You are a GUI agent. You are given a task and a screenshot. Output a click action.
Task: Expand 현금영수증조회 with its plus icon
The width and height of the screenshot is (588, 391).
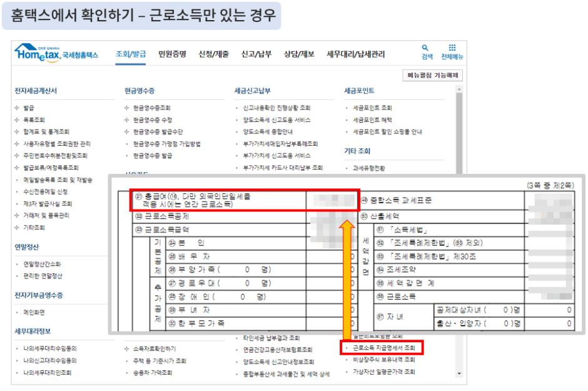128,108
